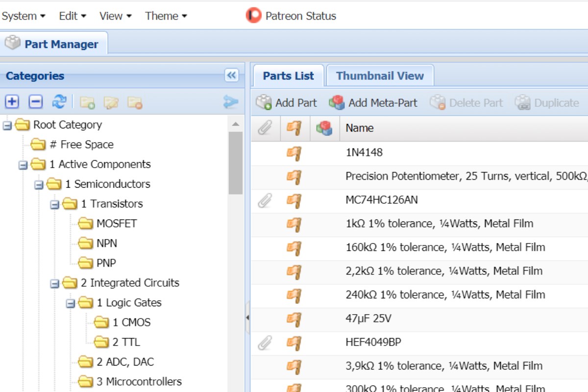588x392 pixels.
Task: Click the Duplicate button
Action: tap(547, 103)
